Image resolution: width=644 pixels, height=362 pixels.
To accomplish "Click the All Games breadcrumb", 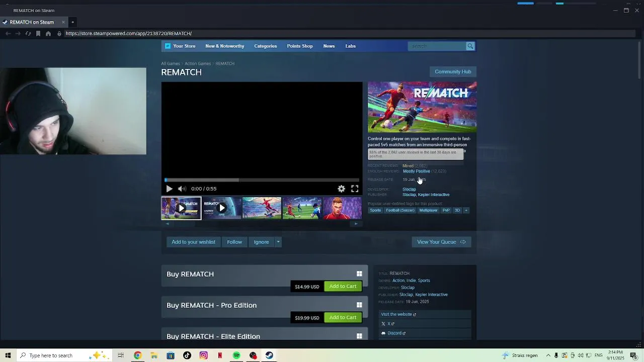I will pos(170,64).
